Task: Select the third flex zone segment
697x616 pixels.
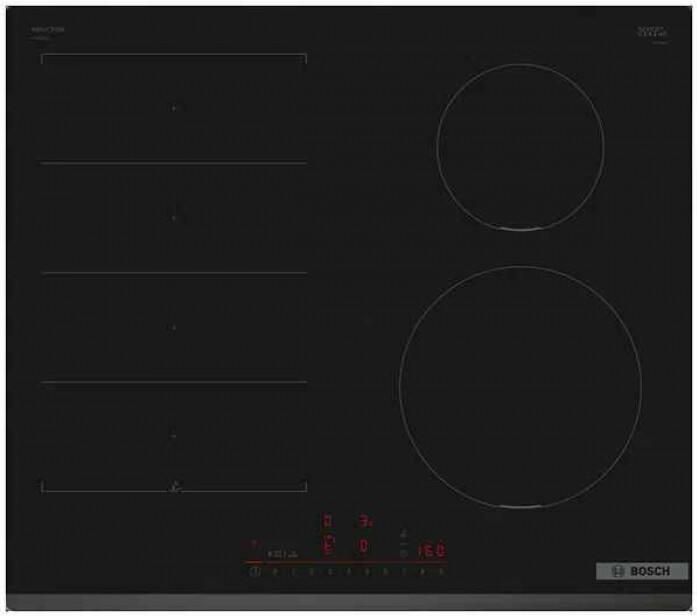Action: tap(174, 328)
